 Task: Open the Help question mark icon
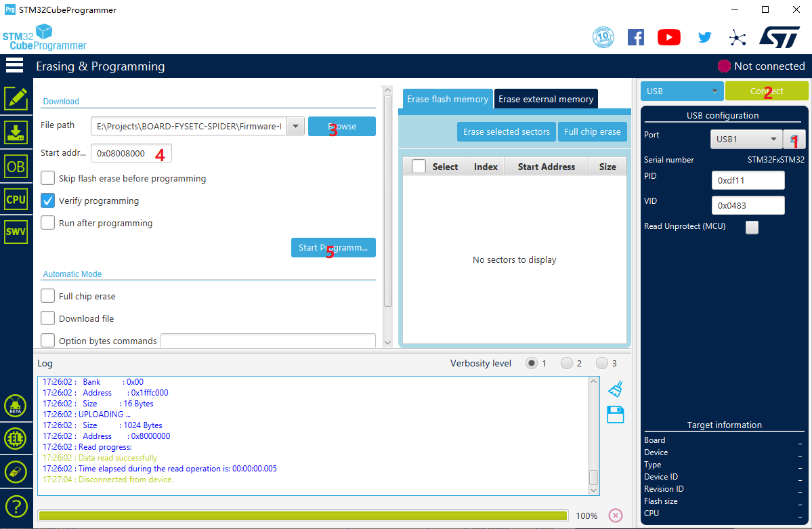point(16,506)
